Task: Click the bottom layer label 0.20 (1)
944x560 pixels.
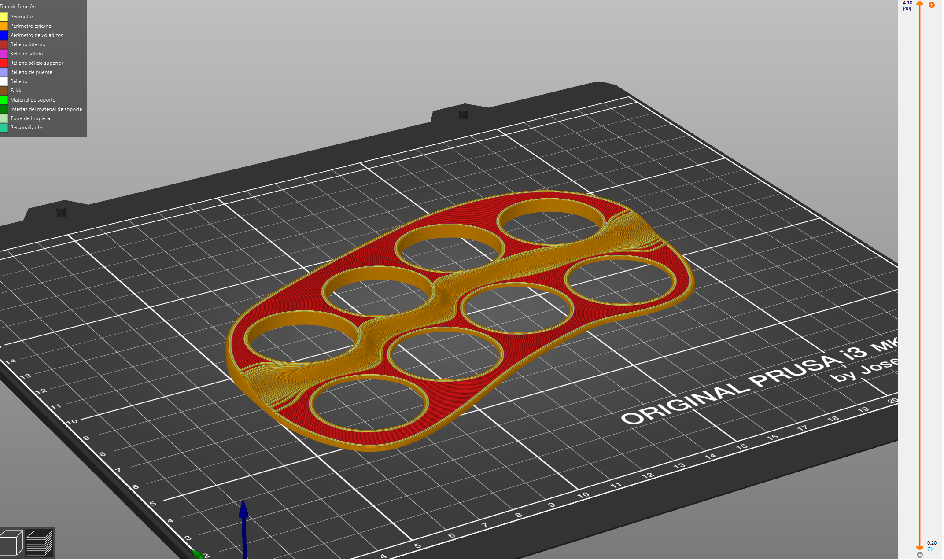Action: pyautogui.click(x=930, y=545)
